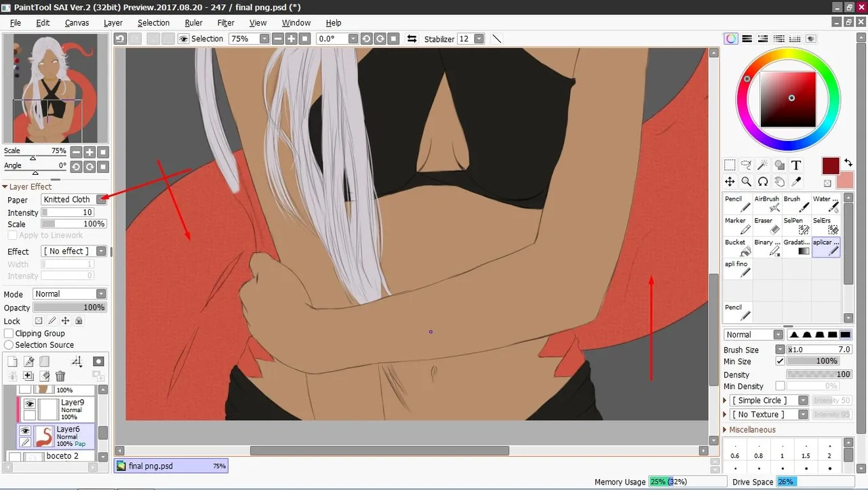Select the SelPen tool

tap(796, 226)
